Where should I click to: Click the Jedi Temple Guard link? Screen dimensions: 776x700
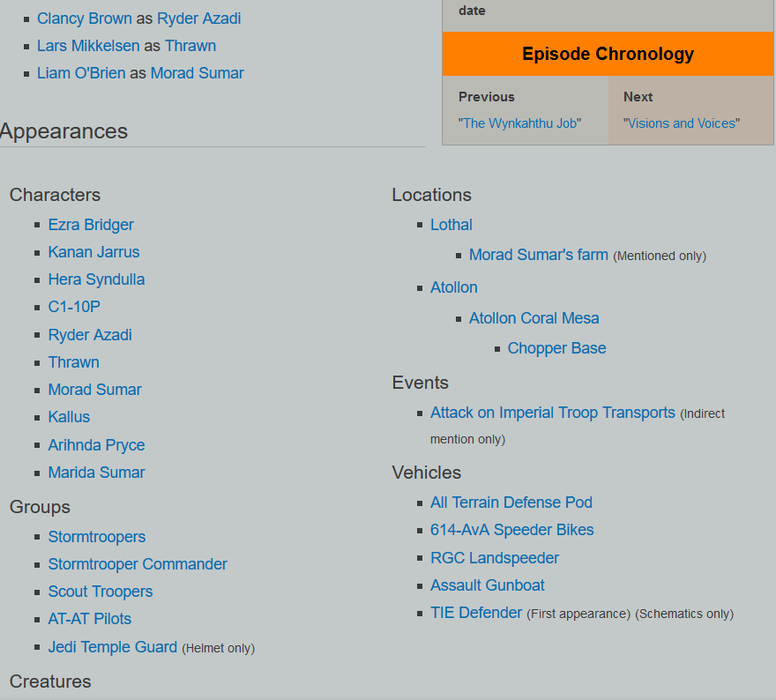tap(113, 647)
